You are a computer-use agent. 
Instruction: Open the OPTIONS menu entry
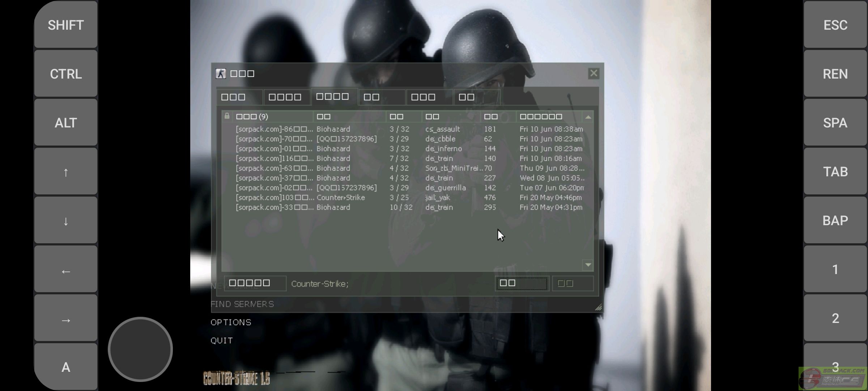pyautogui.click(x=231, y=322)
